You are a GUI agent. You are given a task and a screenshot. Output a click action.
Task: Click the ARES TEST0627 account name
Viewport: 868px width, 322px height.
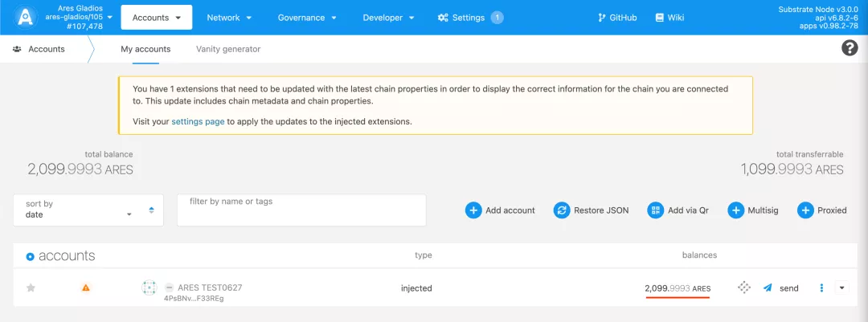pos(210,287)
